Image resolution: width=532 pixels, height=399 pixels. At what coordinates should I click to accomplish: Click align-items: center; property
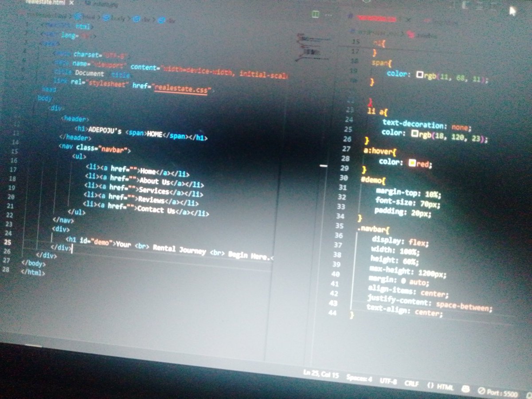point(408,291)
